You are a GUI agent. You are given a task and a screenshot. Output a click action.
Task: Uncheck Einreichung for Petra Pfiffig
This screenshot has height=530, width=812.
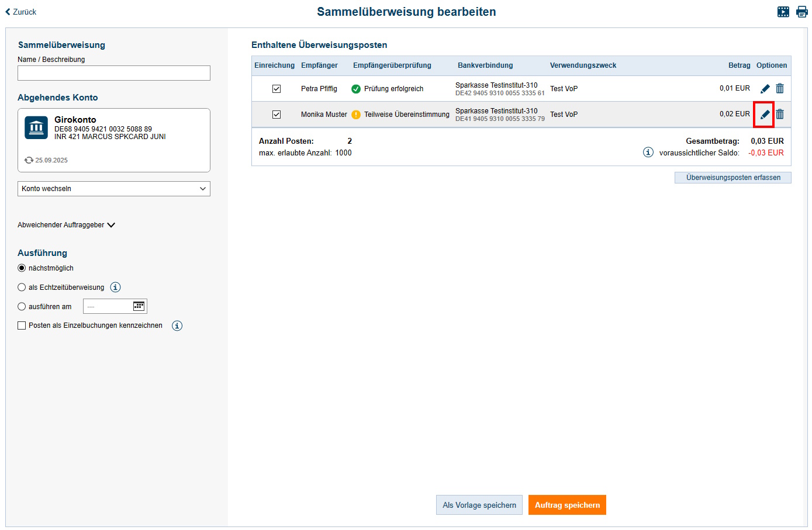pos(277,89)
